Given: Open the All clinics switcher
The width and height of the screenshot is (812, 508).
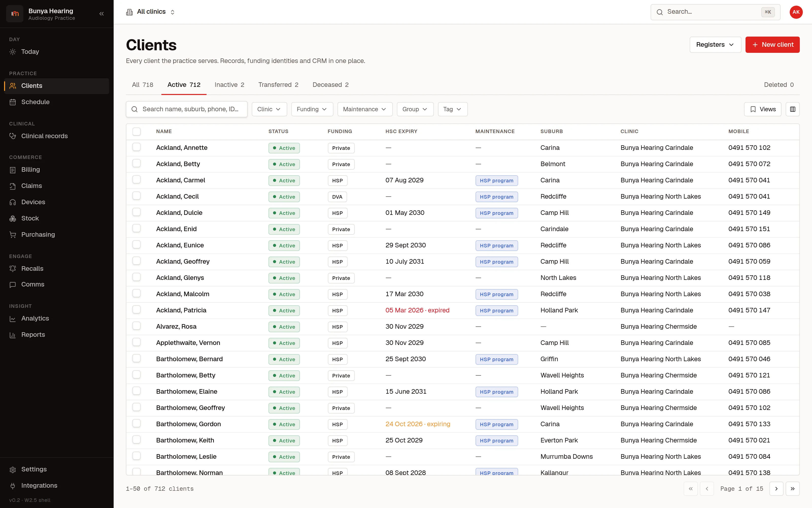Looking at the screenshot, I should pos(151,12).
